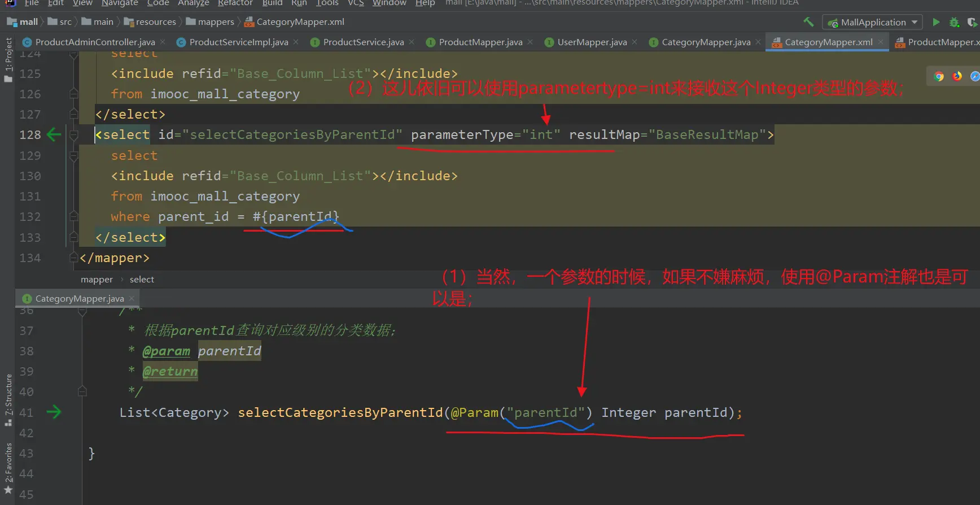Open the Refactor menu

pyautogui.click(x=235, y=3)
